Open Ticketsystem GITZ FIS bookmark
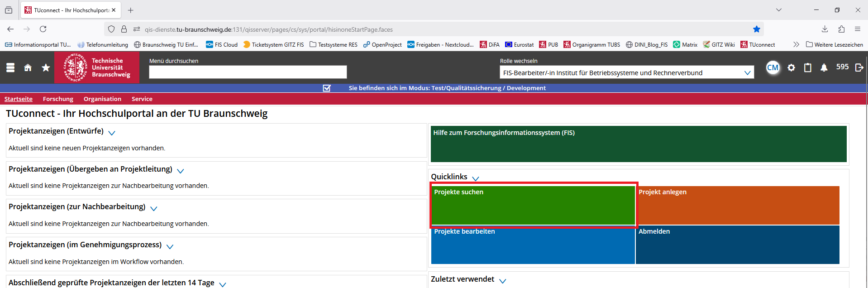 click(x=273, y=44)
